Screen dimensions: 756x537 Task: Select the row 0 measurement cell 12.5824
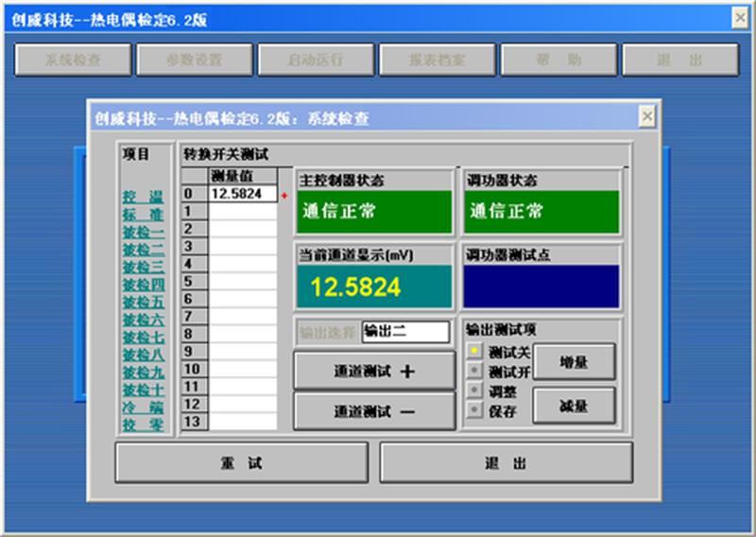(243, 194)
